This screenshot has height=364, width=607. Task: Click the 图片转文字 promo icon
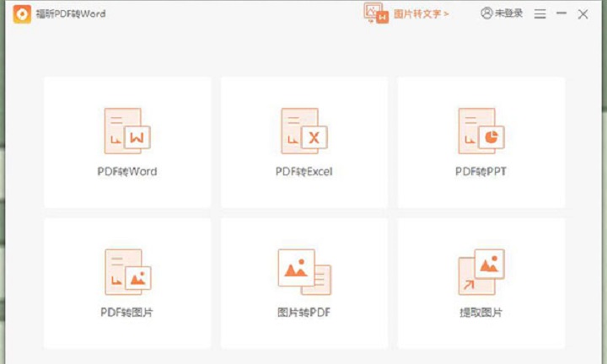tap(376, 13)
